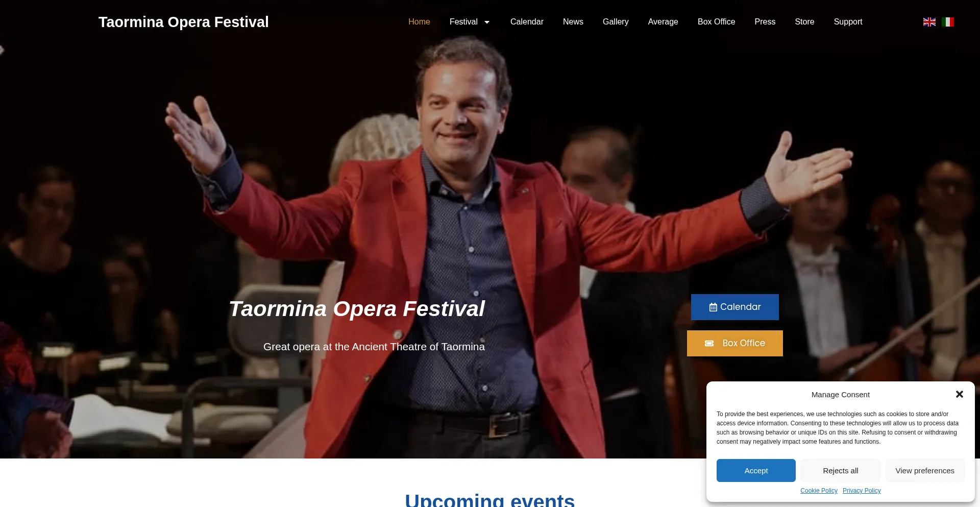
Task: Open the Cookie Policy link
Action: [819, 491]
